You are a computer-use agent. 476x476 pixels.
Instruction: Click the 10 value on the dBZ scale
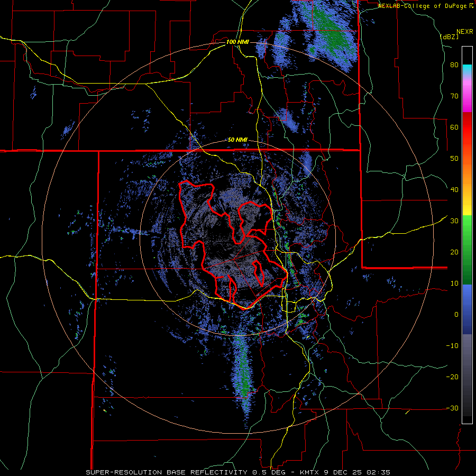(454, 283)
